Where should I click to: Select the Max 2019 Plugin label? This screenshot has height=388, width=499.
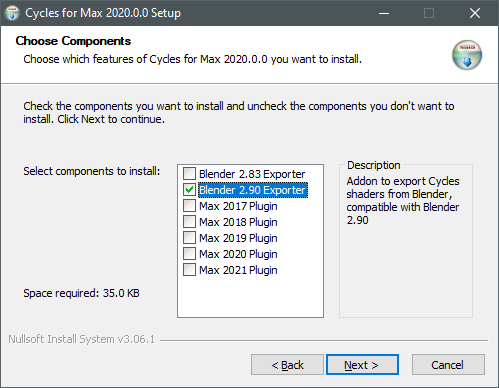coord(238,238)
